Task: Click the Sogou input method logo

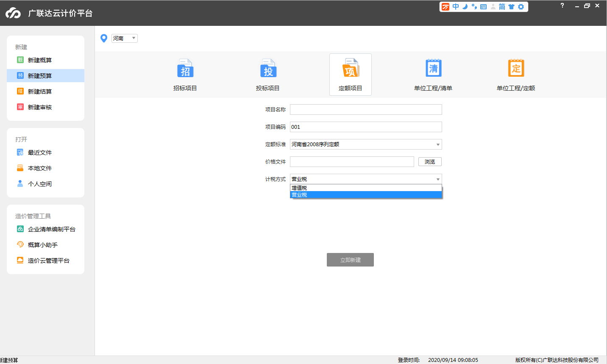Action: (x=446, y=7)
